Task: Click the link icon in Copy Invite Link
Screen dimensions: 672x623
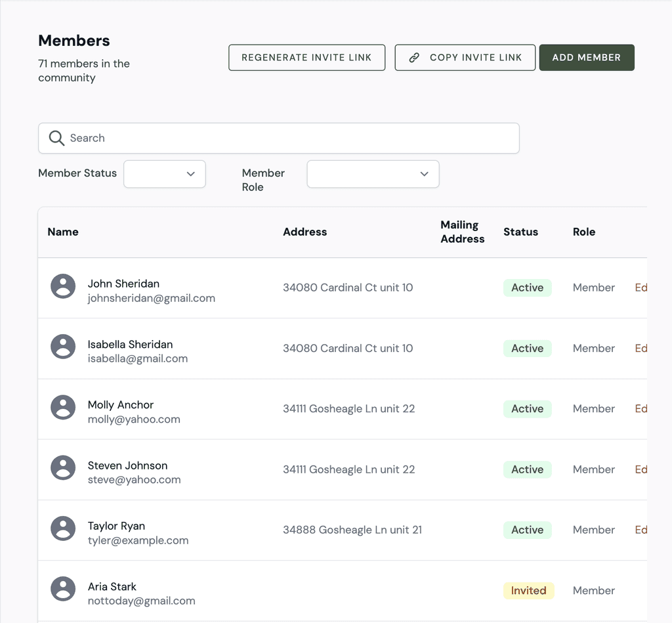Action: coord(414,58)
